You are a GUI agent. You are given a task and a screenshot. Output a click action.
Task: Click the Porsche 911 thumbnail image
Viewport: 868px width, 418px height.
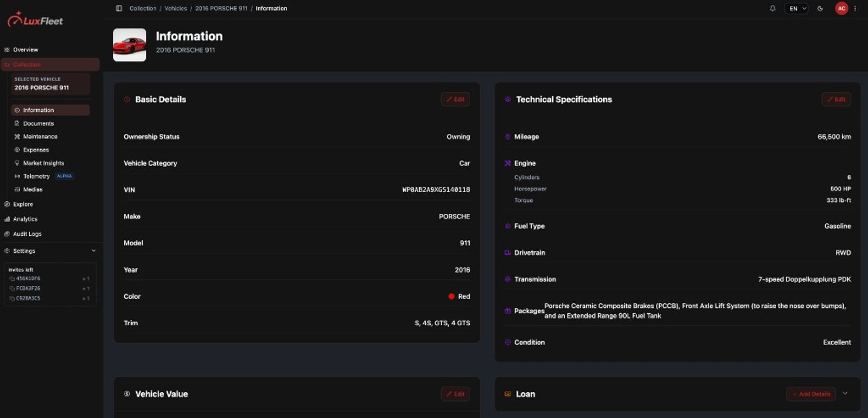pyautogui.click(x=130, y=45)
